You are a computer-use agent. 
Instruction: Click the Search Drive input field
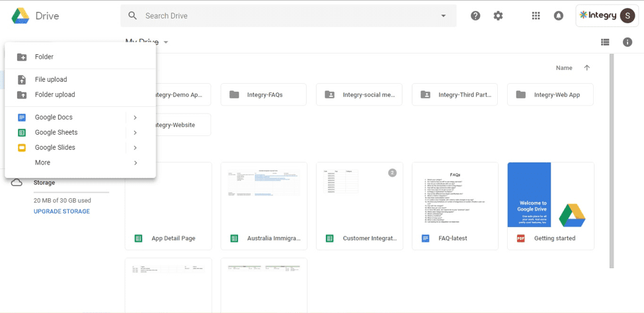(288, 16)
